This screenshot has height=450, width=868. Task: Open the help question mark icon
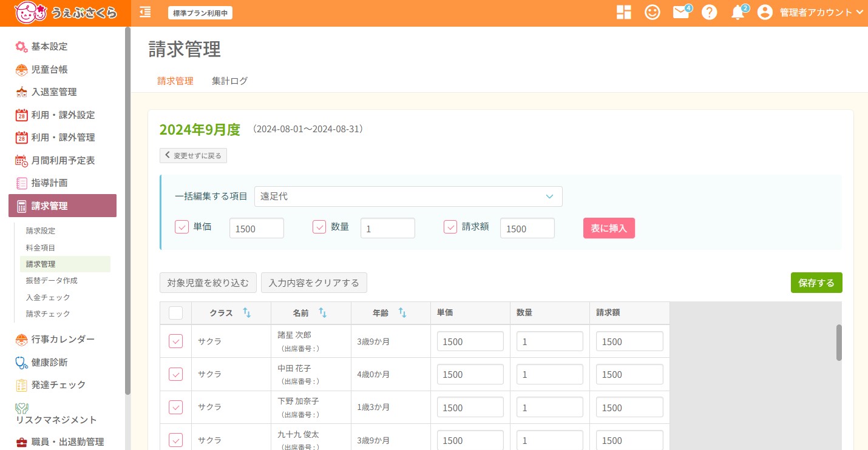tap(710, 12)
